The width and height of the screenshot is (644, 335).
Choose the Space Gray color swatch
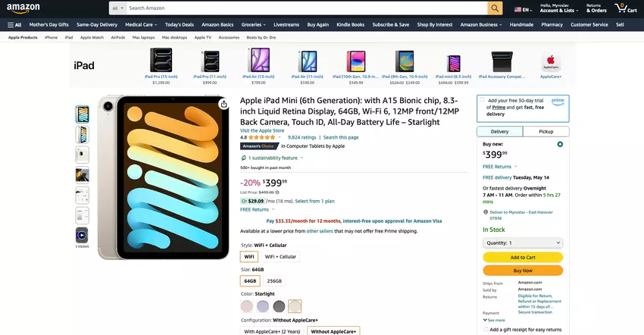(x=279, y=306)
